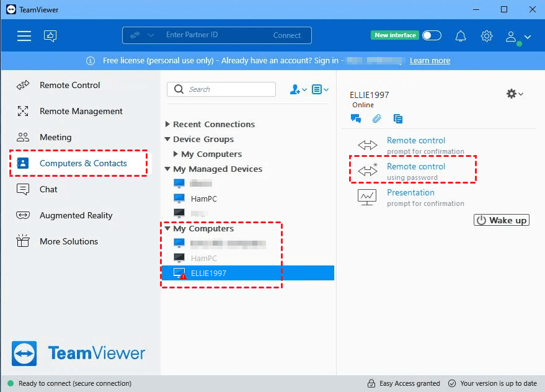Click the Presentation monitor icon
The height and width of the screenshot is (392, 545).
366,197
